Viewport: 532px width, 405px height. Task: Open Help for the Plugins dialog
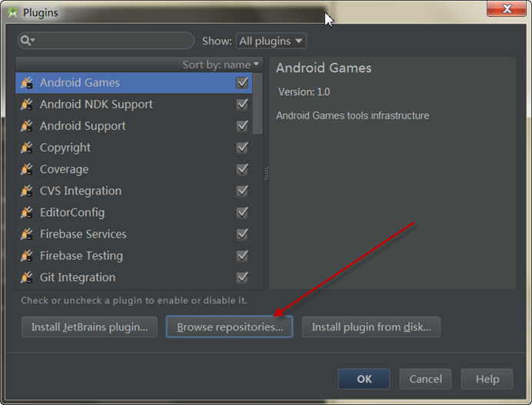pos(487,379)
